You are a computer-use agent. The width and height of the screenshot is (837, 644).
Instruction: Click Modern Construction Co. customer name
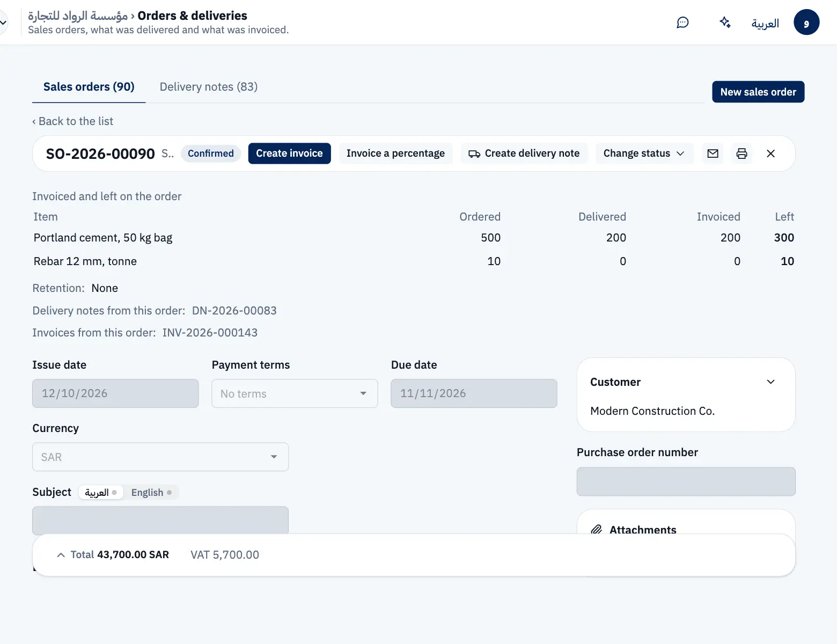[x=652, y=411]
